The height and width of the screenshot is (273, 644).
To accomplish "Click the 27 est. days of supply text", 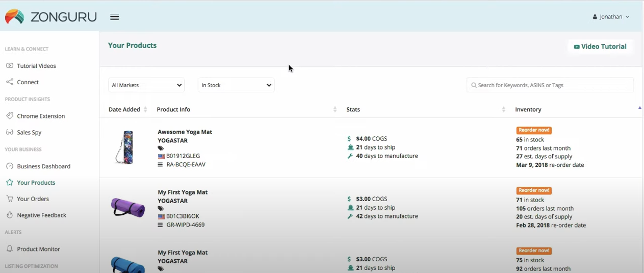I will click(544, 157).
